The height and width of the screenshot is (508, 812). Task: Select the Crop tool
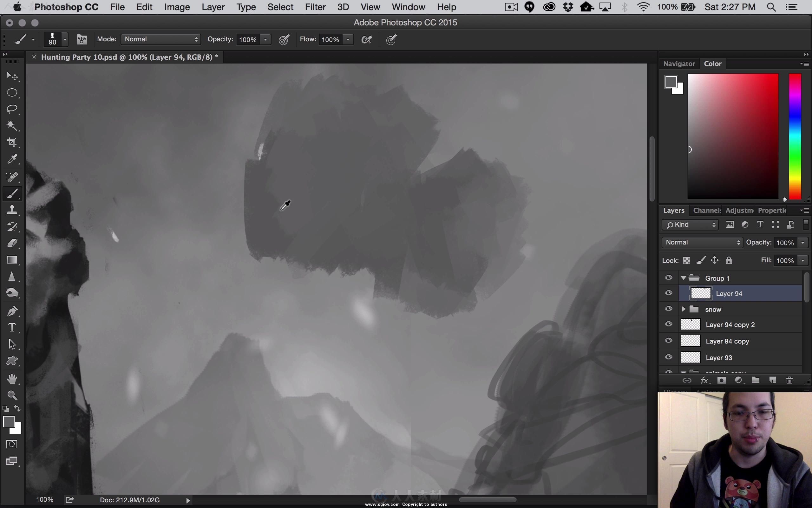(12, 142)
